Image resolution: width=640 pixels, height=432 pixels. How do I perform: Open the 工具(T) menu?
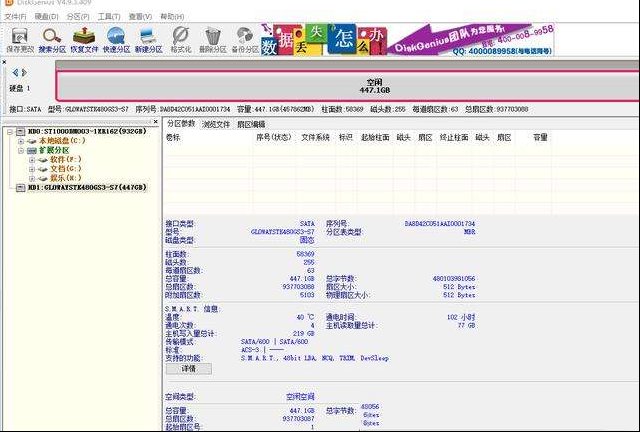pyautogui.click(x=109, y=16)
